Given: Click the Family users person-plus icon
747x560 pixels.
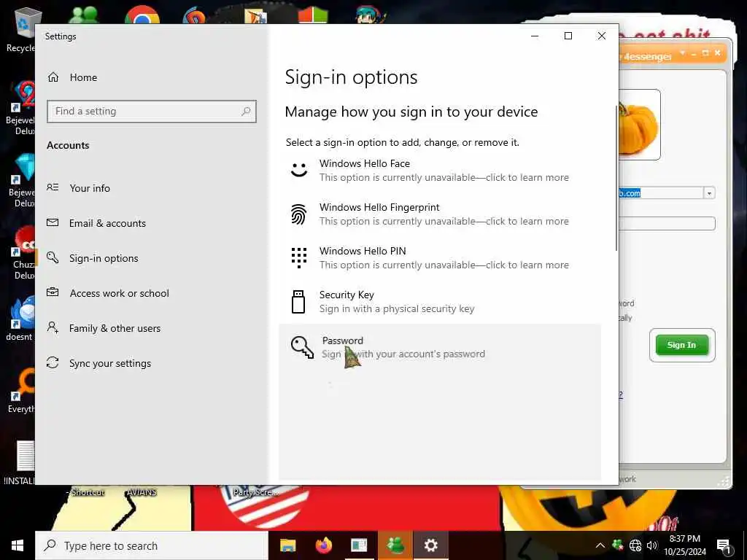Looking at the screenshot, I should pyautogui.click(x=53, y=327).
